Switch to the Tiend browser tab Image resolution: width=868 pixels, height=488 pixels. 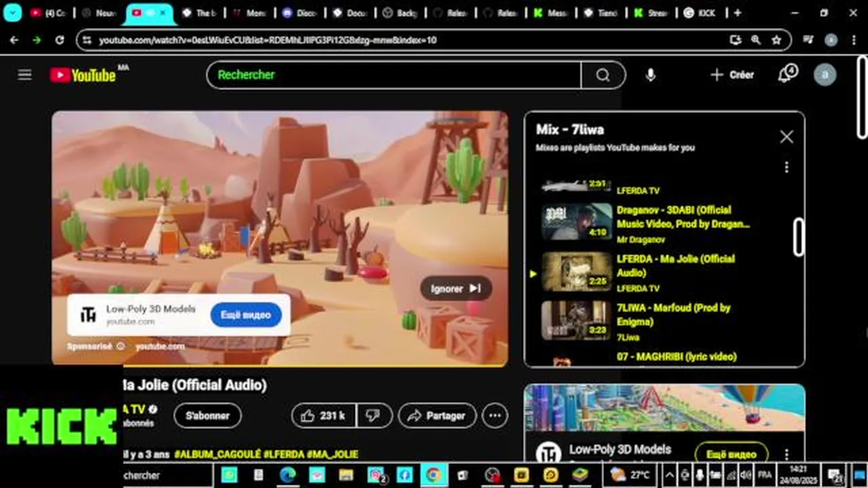tap(600, 13)
